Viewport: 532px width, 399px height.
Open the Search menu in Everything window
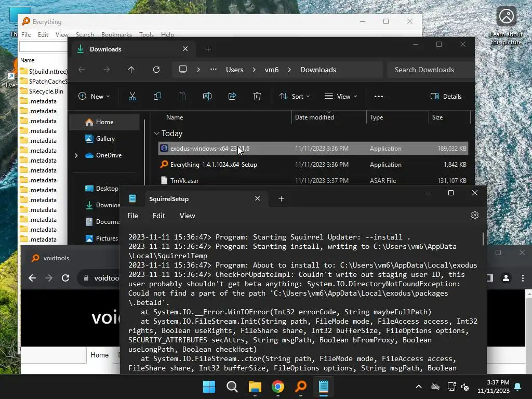click(85, 35)
